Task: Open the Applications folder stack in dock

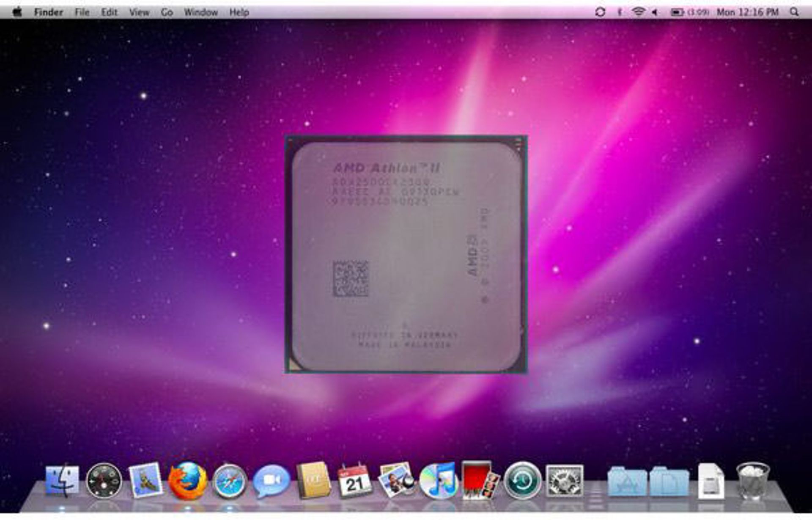Action: [x=627, y=481]
